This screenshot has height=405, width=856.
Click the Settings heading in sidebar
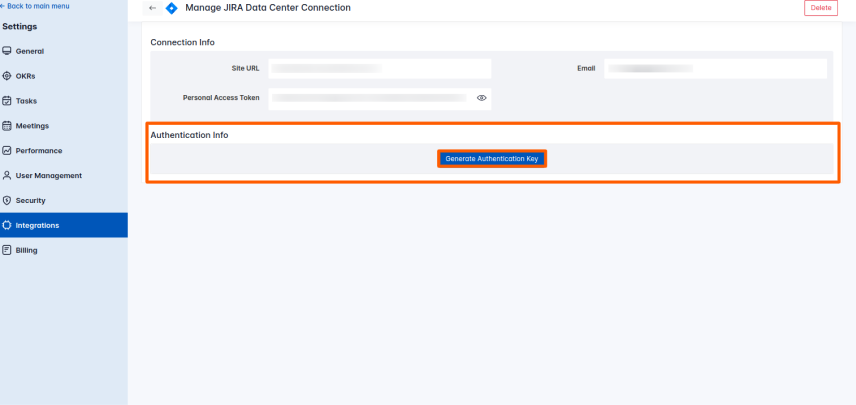tap(20, 27)
